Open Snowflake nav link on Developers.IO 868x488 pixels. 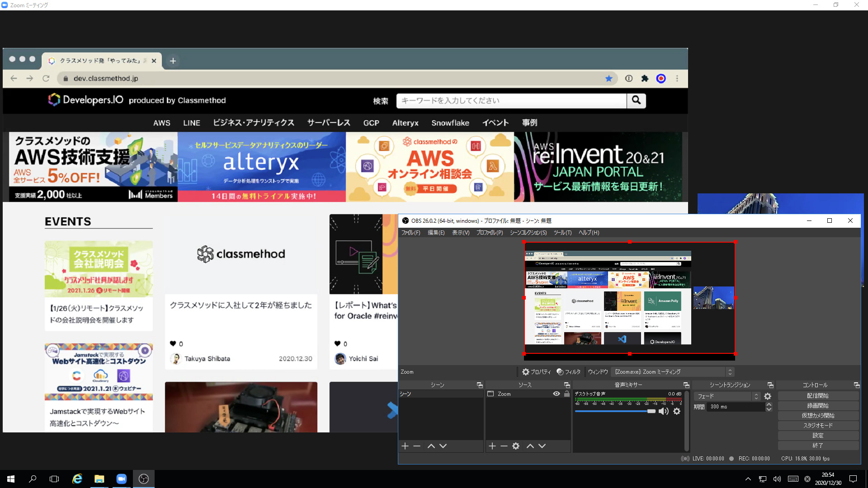[450, 123]
